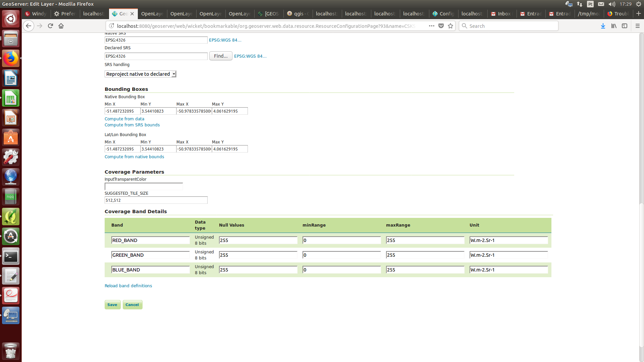Launch Files manager from dock
The width and height of the screenshot is (644, 362).
11,39
